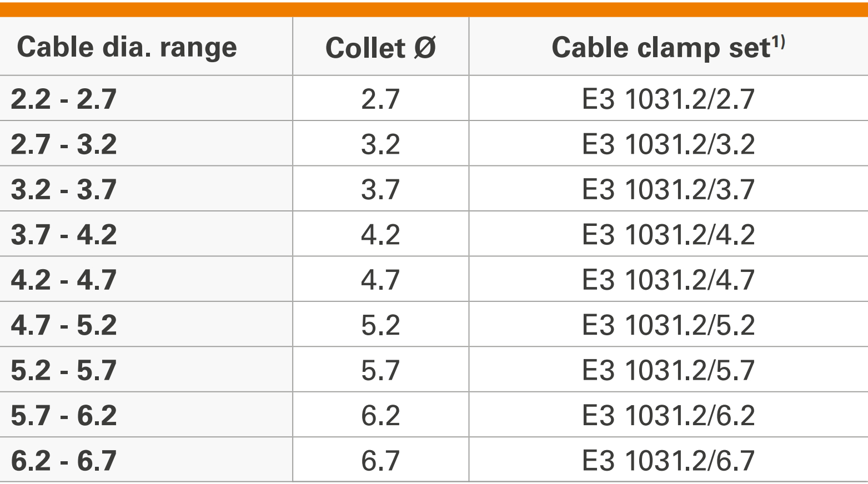Select the E3 1031.2/4.7 clamp set cell

(x=668, y=280)
